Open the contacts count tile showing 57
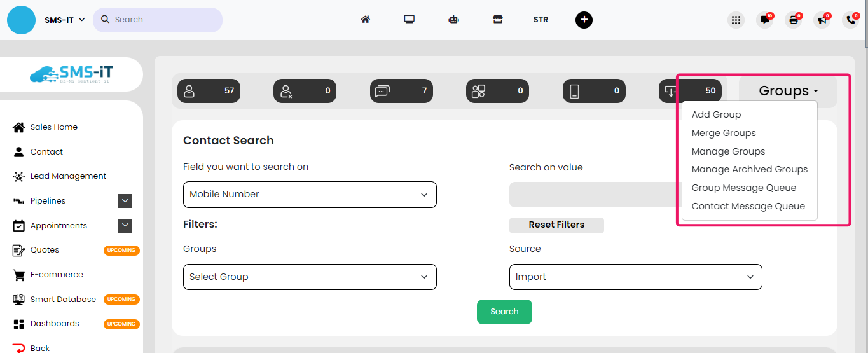The height and width of the screenshot is (353, 868). click(x=209, y=91)
